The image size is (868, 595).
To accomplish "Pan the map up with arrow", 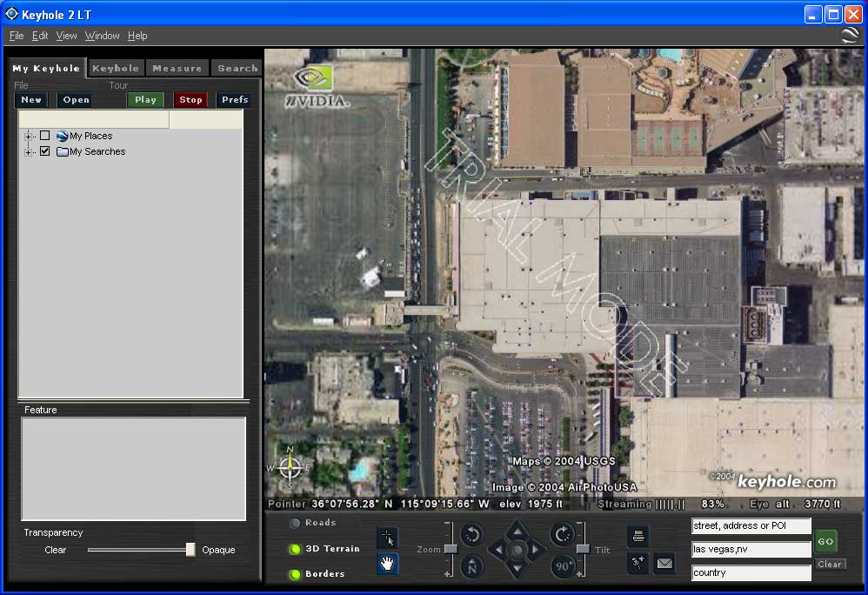I will point(517,531).
